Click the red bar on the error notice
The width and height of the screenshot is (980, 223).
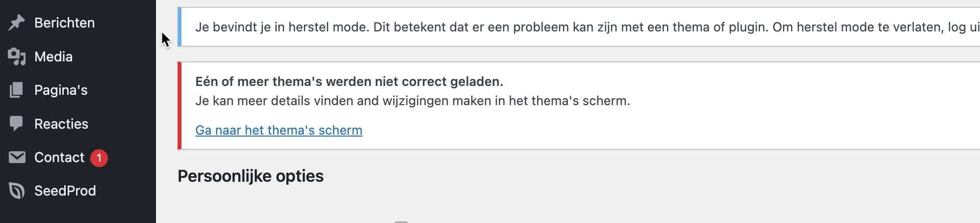click(x=180, y=106)
